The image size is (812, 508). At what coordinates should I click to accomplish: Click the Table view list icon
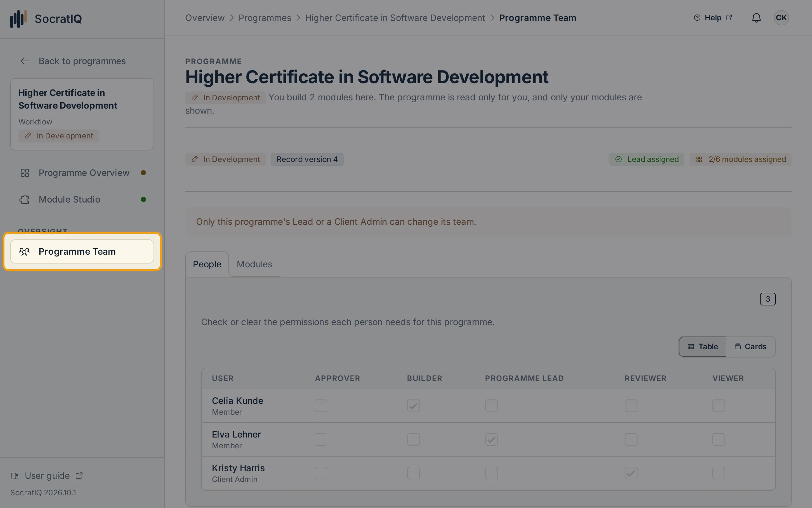(691, 346)
